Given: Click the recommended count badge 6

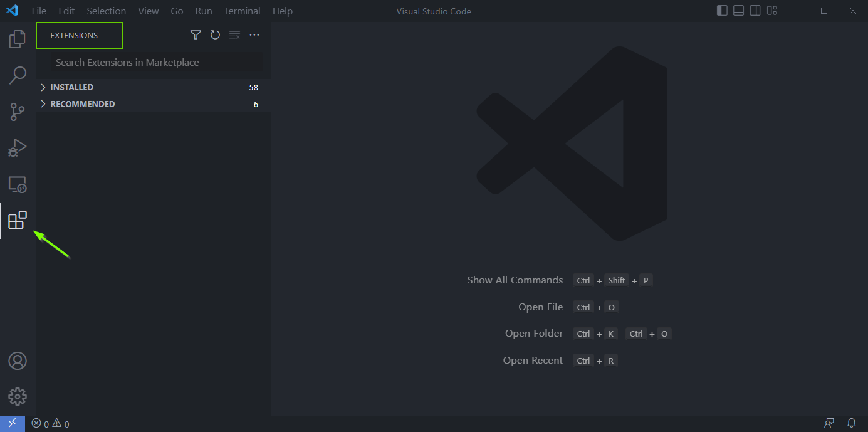Looking at the screenshot, I should [x=256, y=104].
